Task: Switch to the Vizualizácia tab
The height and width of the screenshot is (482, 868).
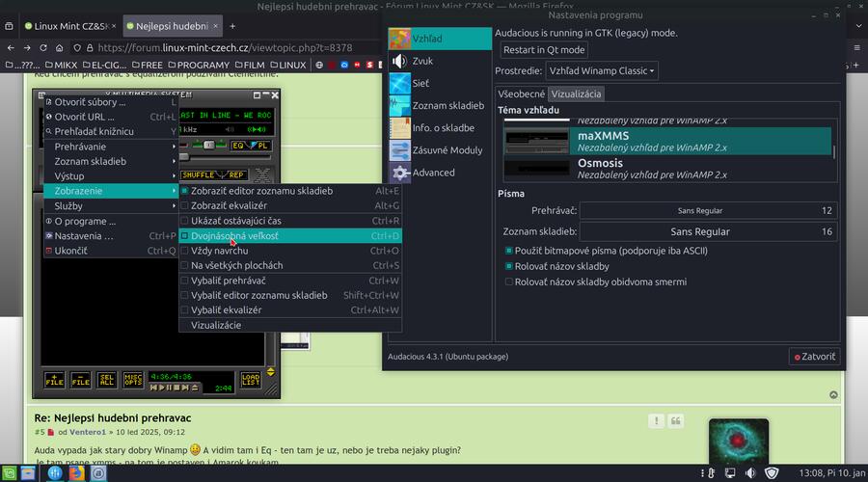Action: (x=576, y=94)
